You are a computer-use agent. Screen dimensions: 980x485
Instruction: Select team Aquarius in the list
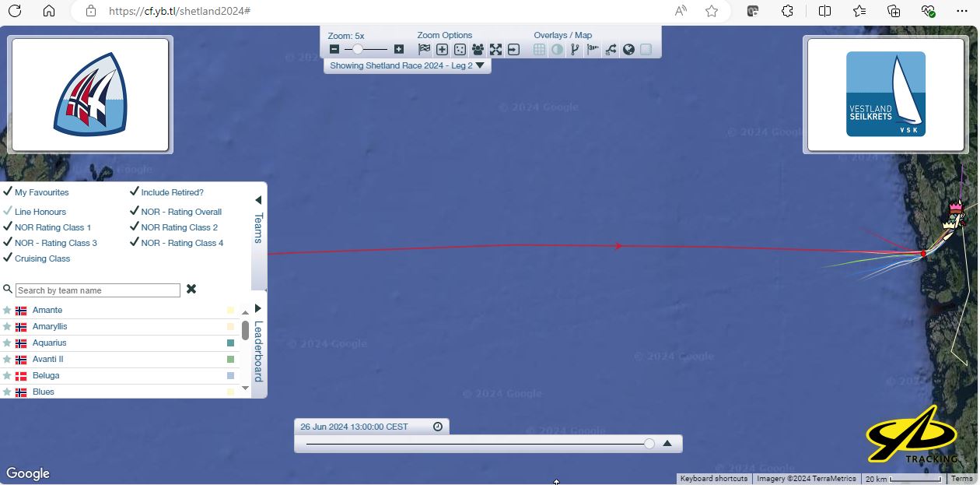click(49, 343)
